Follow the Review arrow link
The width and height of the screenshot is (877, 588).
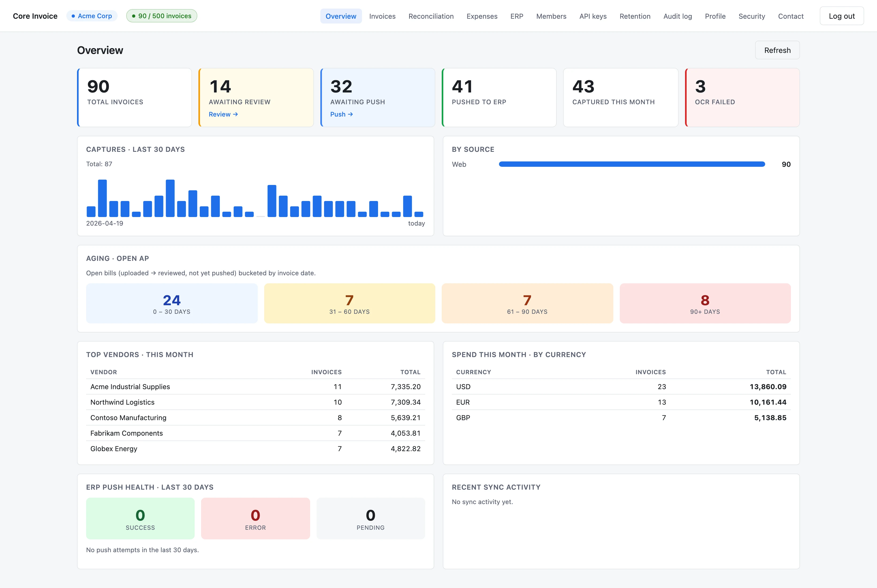tap(223, 114)
